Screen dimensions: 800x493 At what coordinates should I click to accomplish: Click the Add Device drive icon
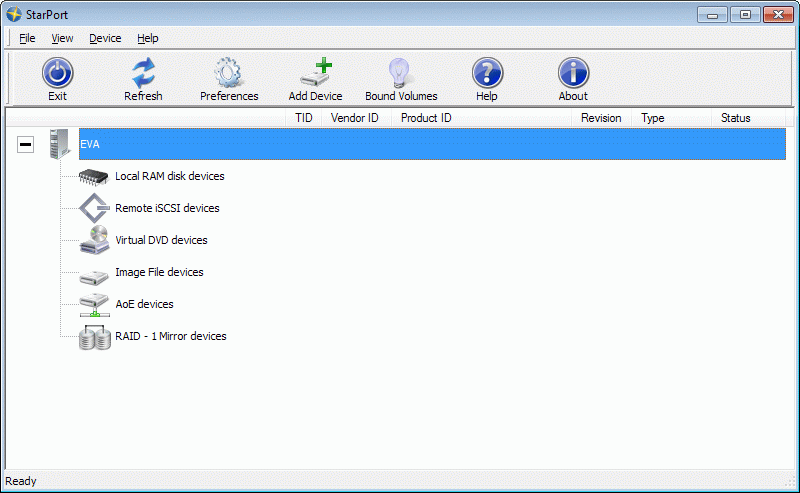pyautogui.click(x=316, y=72)
